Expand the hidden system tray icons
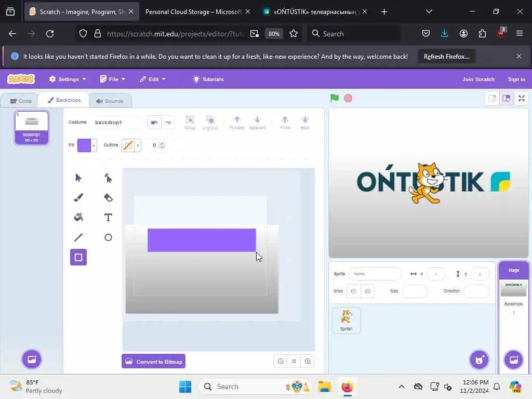Viewport: 532px width, 399px height. pos(402,387)
